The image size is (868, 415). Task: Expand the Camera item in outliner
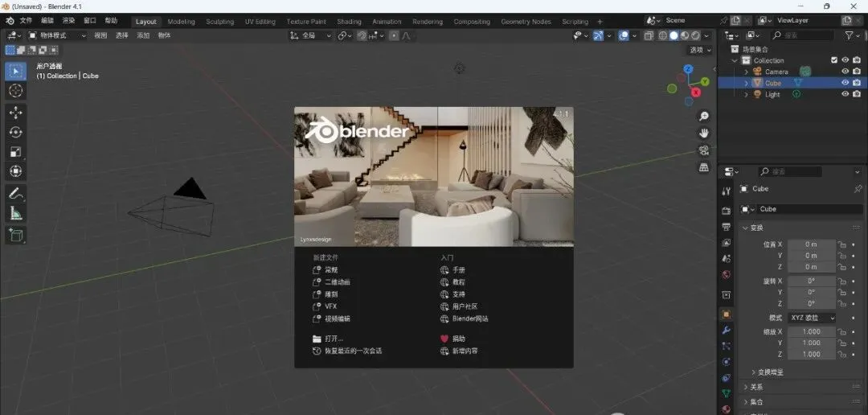746,72
